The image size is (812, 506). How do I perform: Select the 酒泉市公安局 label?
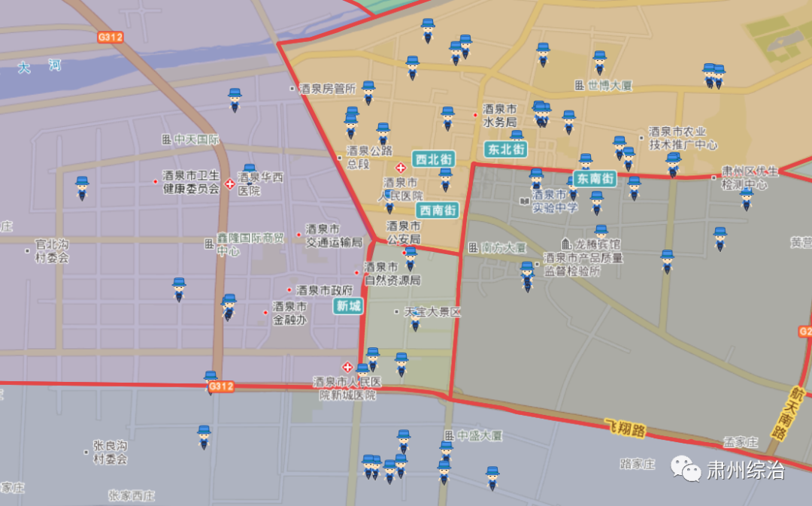pyautogui.click(x=404, y=232)
